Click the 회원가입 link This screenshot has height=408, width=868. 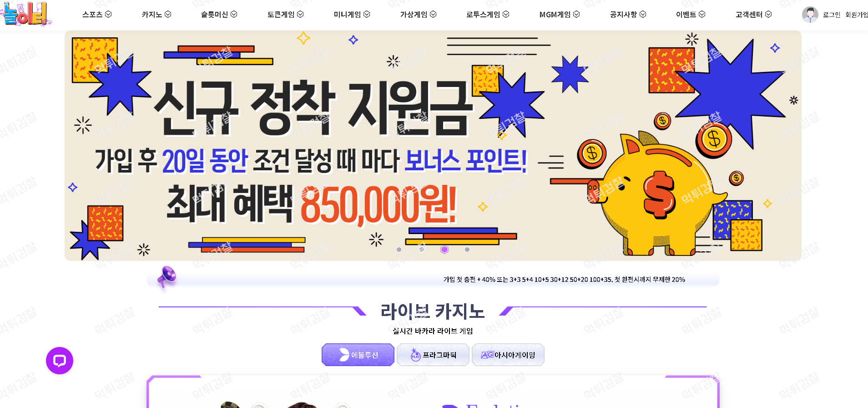[x=857, y=15]
